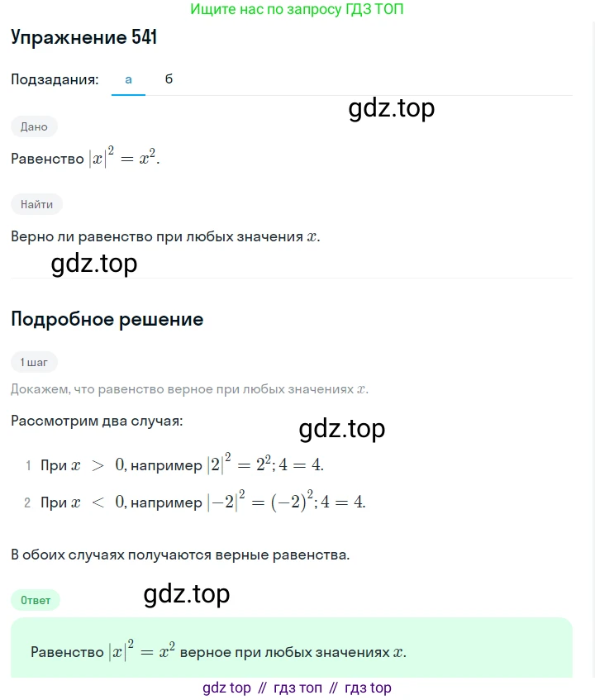Click the 'Найти' label badge
The image size is (595, 700).
tap(36, 204)
